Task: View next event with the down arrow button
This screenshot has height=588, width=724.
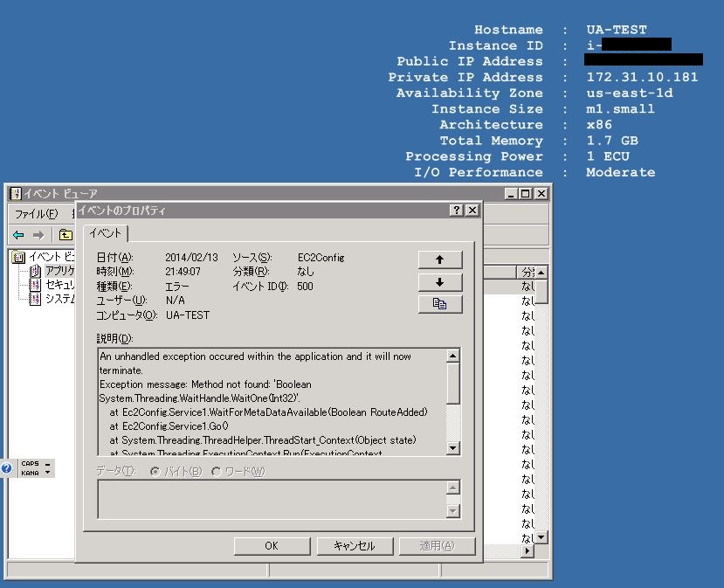Action: tap(440, 280)
